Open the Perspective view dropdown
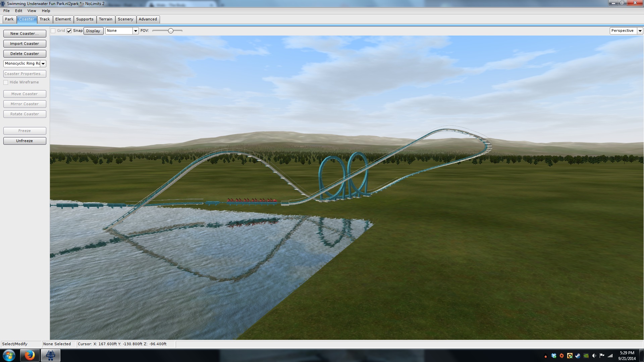The width and height of the screenshot is (644, 362). [x=640, y=31]
